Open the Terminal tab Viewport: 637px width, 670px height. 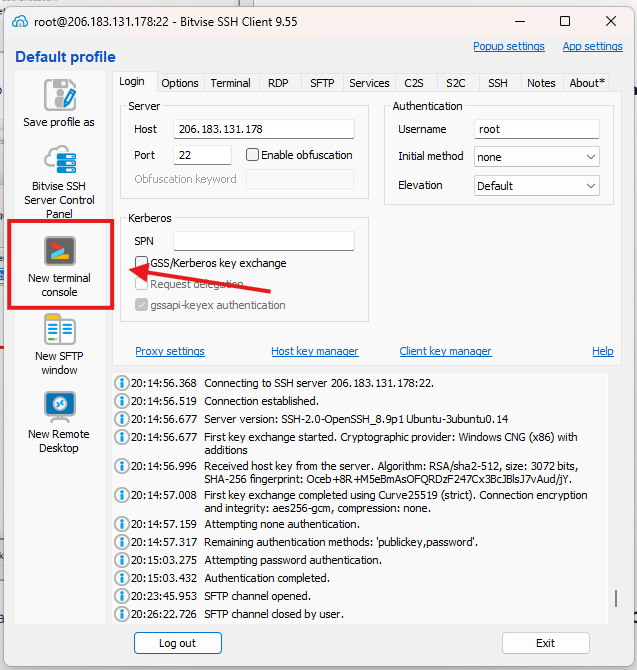click(x=231, y=83)
